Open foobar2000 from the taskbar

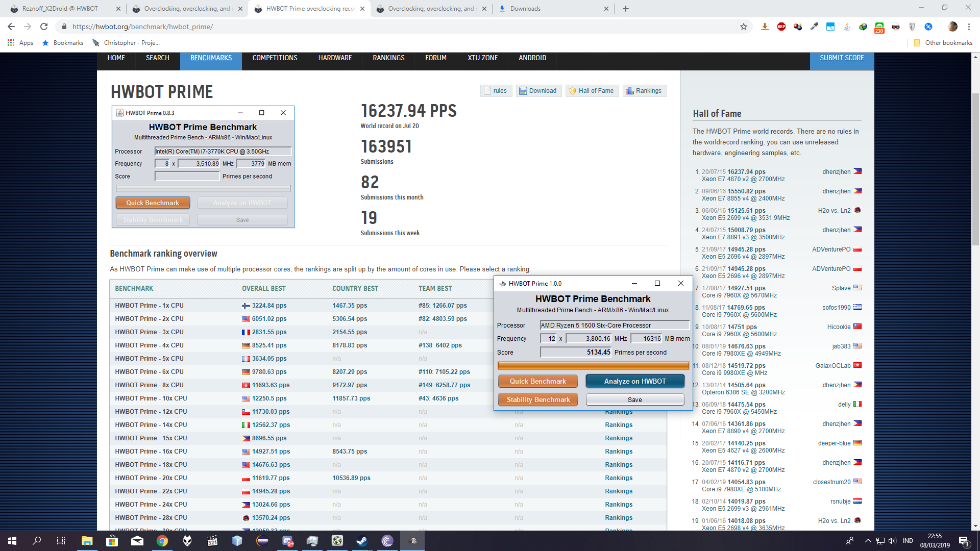[x=187, y=541]
